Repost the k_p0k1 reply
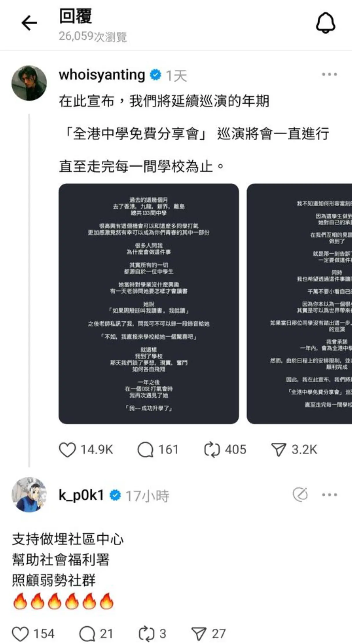Image resolution: width=352 pixels, height=644 pixels. [x=147, y=634]
